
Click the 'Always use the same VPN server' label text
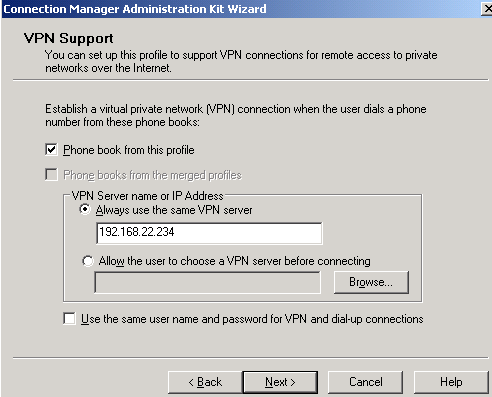pos(174,210)
